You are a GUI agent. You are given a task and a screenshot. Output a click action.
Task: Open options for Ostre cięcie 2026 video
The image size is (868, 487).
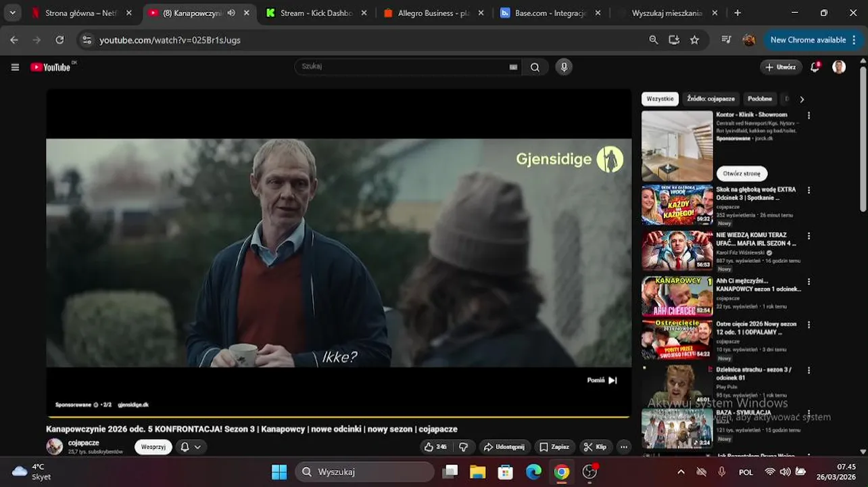[x=809, y=325]
